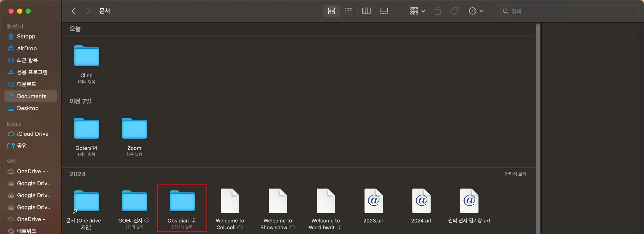
Task: Go back with the left chevron
Action: click(x=73, y=11)
